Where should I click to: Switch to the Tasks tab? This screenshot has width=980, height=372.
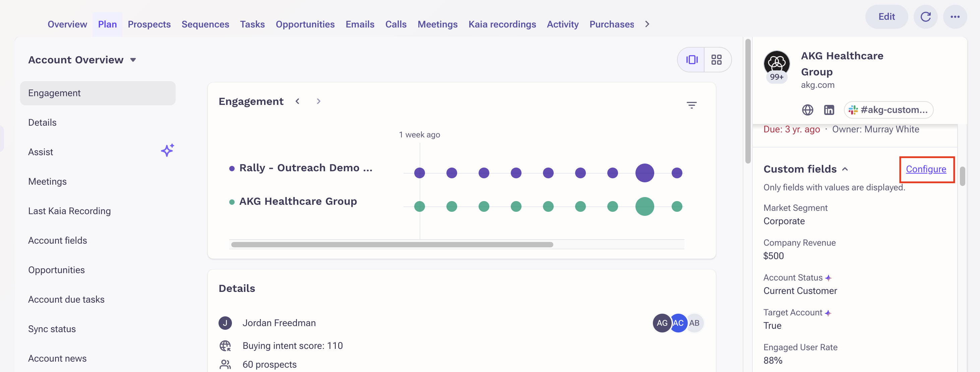coord(252,24)
